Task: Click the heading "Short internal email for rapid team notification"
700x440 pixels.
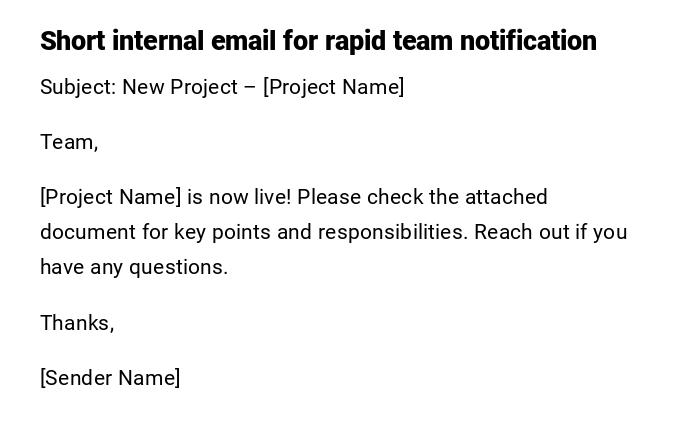Action: (x=318, y=41)
